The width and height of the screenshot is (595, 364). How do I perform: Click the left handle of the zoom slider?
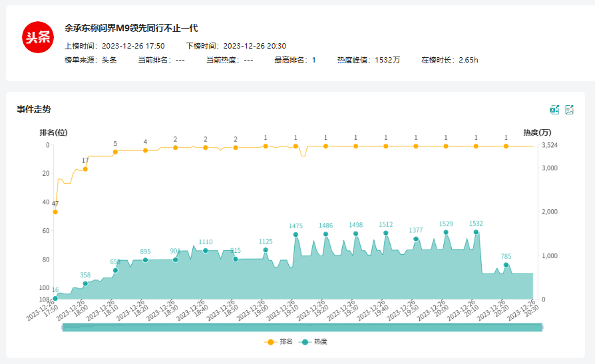63,327
